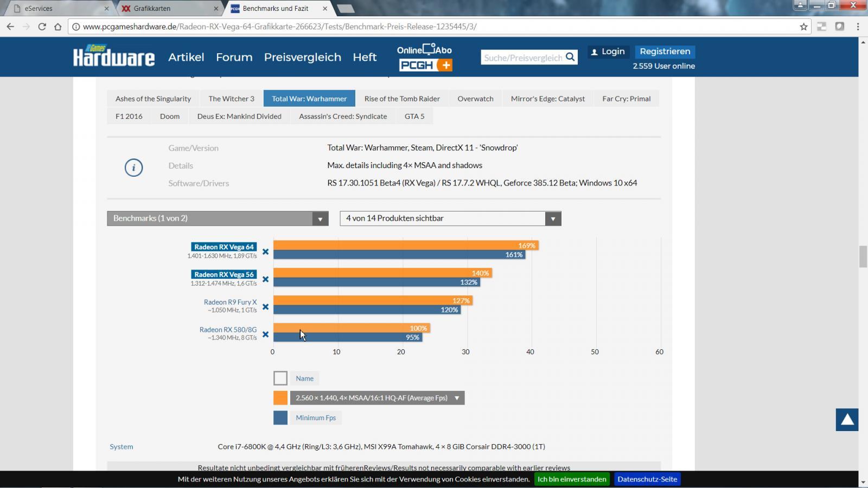This screenshot has width=868, height=488.
Task: Open the 4 von 14 Produkten sichtbar dropdown
Action: point(450,219)
